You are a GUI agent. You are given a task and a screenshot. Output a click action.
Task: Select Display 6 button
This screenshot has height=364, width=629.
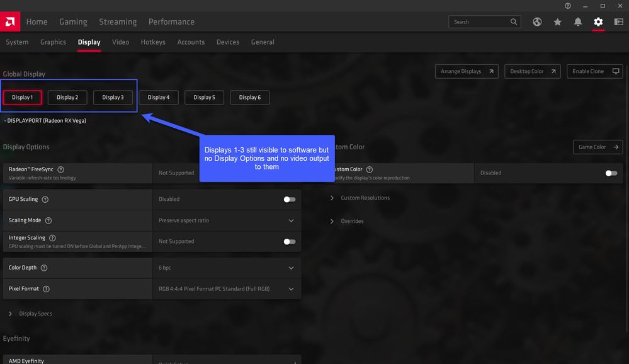pos(249,98)
